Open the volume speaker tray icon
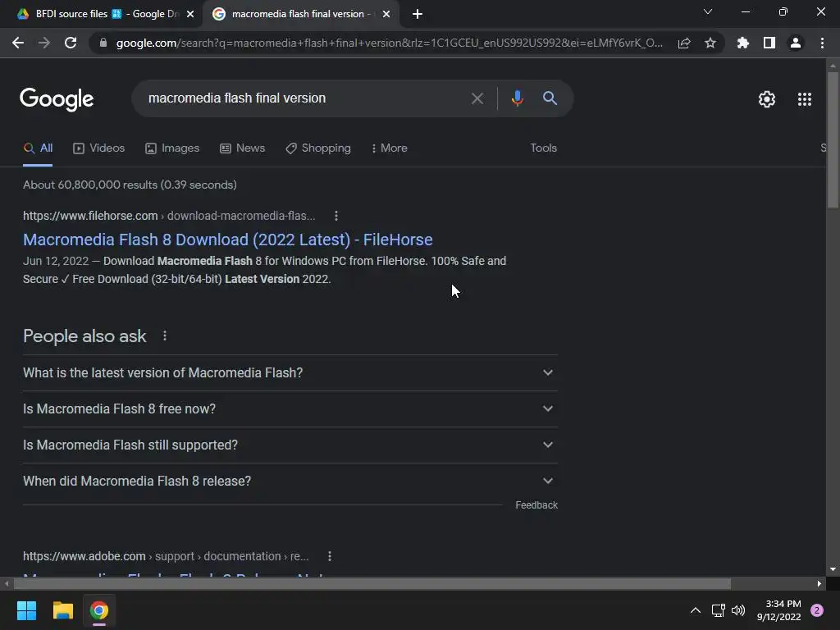 click(738, 610)
